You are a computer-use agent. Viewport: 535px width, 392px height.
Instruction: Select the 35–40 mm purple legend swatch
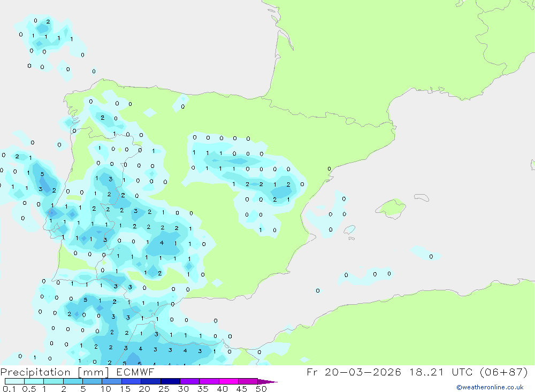click(x=209, y=381)
